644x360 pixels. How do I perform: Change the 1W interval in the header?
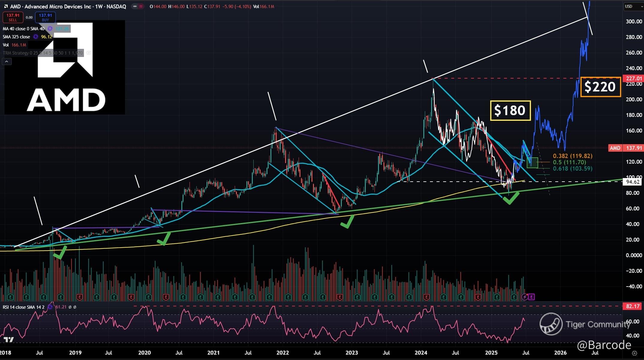tap(99, 6)
